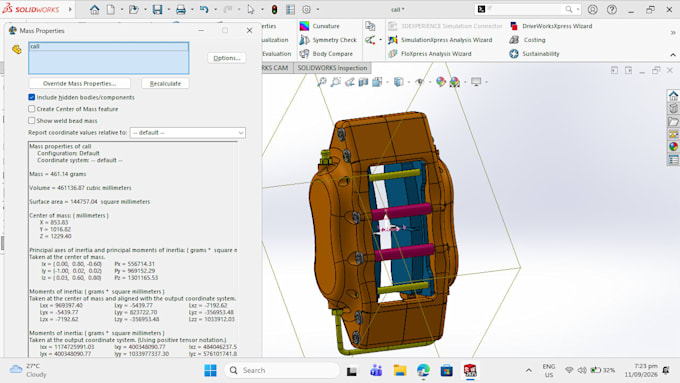
Task: Show hidden system tray icons
Action: [x=528, y=370]
